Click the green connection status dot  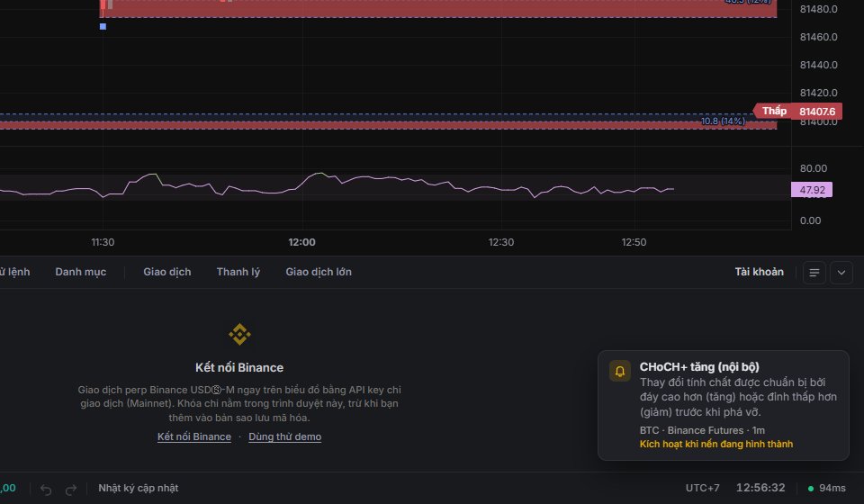pyautogui.click(x=811, y=489)
